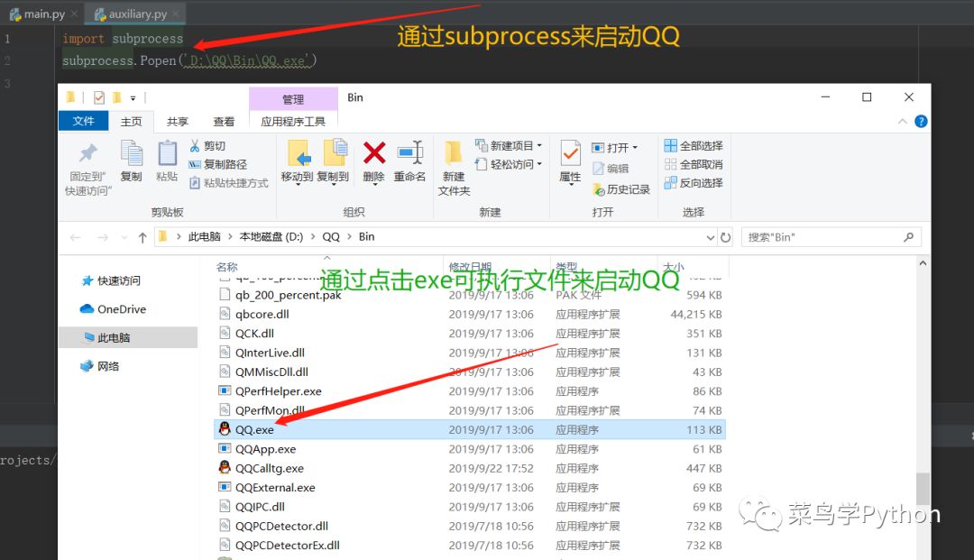Click the Move to (移动到) icon
This screenshot has width=974, height=560.
point(299,152)
